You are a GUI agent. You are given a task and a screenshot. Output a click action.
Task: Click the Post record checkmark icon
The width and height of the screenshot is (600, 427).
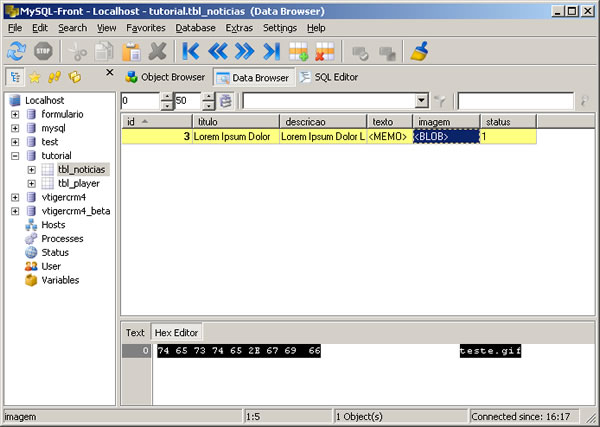click(x=360, y=53)
